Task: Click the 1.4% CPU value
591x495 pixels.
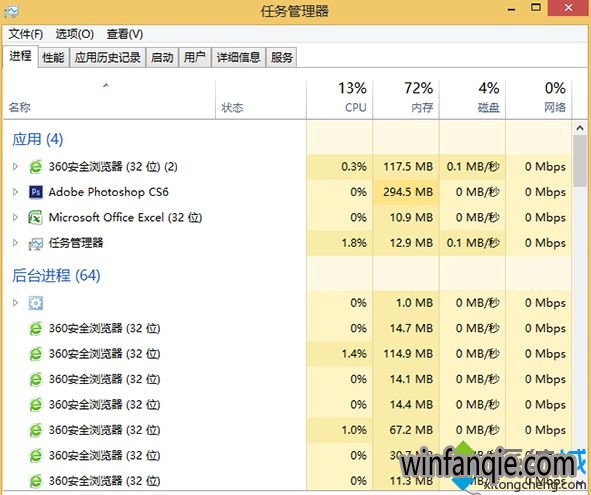Action: point(354,354)
